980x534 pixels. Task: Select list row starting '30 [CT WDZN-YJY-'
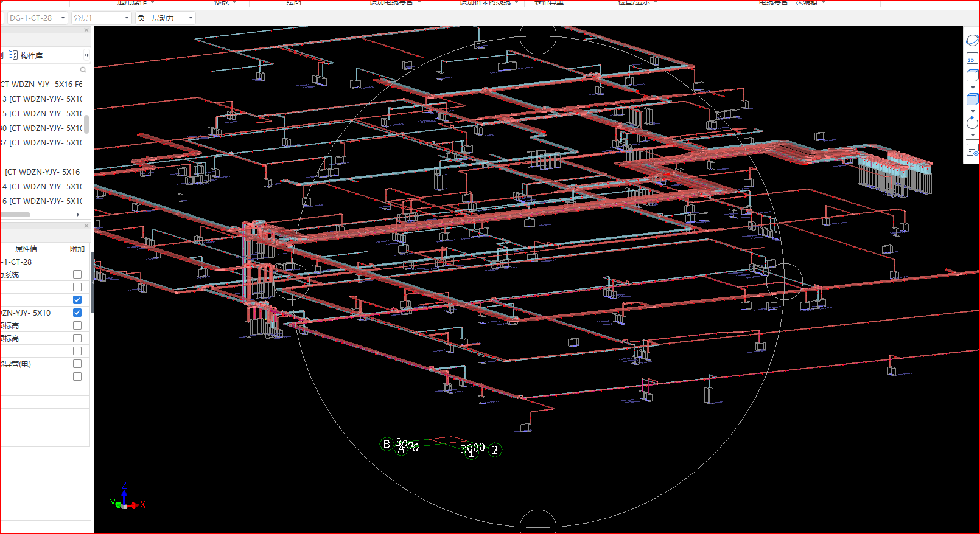point(41,128)
